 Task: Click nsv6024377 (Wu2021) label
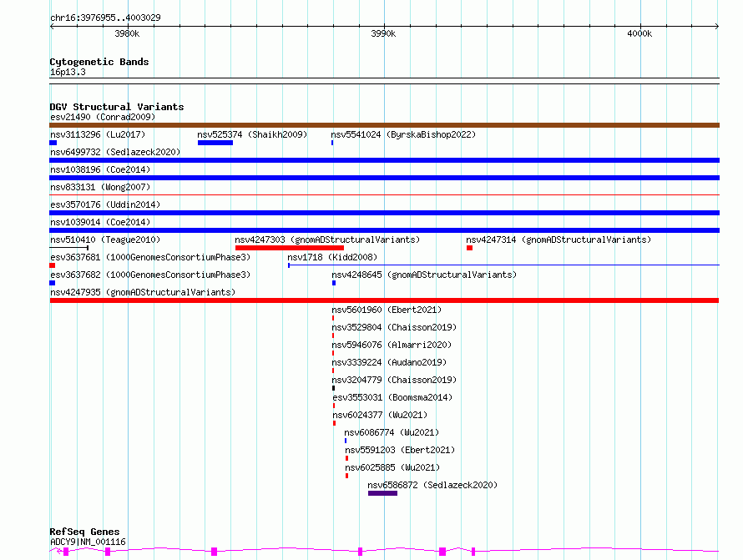[x=380, y=415]
